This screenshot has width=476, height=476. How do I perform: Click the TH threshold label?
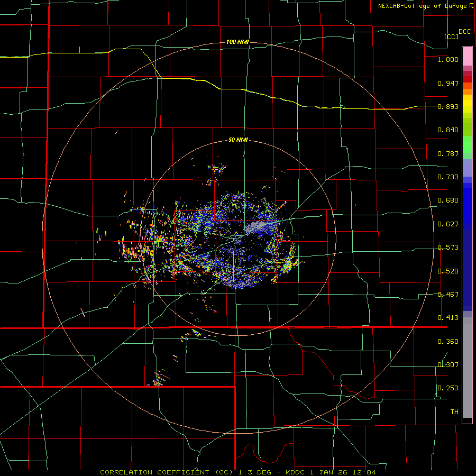pos(454,412)
